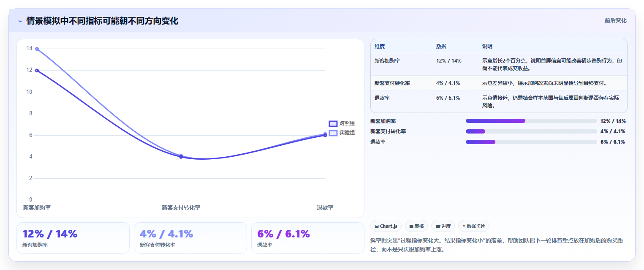Open the 6% / 6.1% data card
644x270 pixels.
point(308,238)
